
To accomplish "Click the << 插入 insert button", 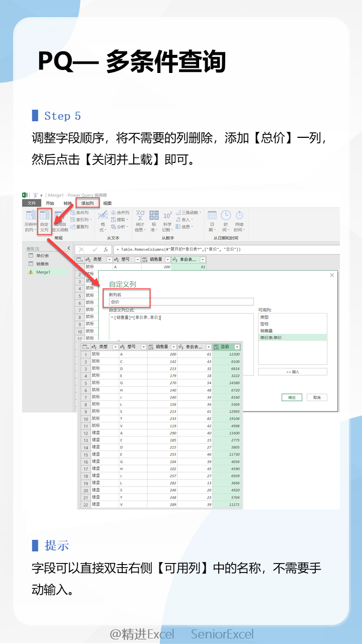I will click(x=293, y=372).
